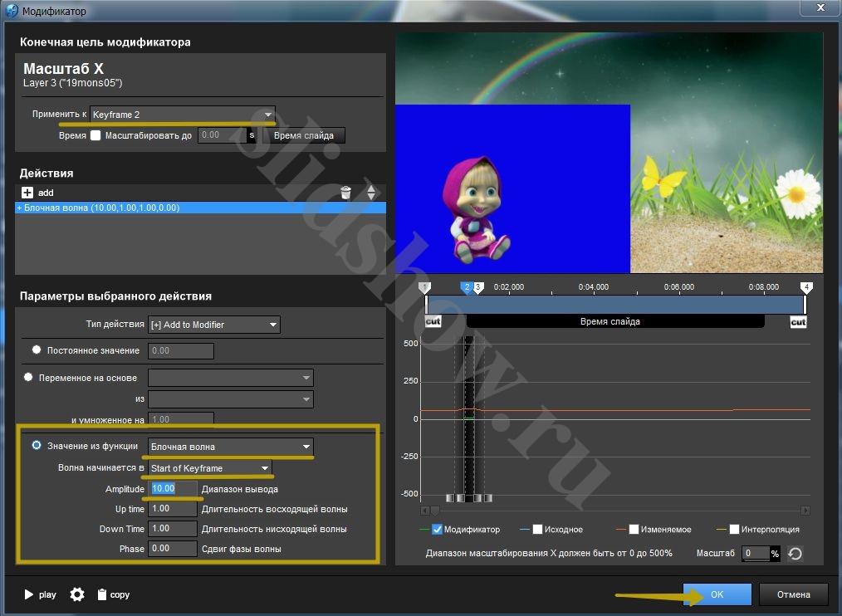Click the Сдвиг фазы волны label
Viewport: 842px width, 616px height.
(x=241, y=549)
